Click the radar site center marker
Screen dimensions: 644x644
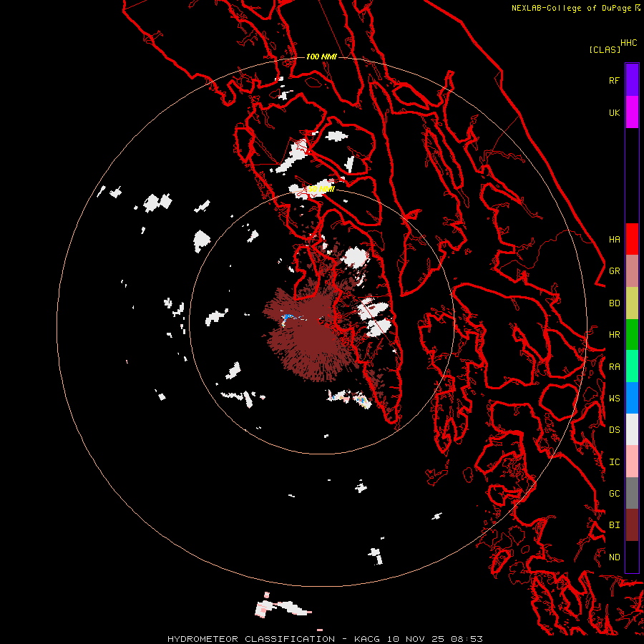pyautogui.click(x=321, y=321)
